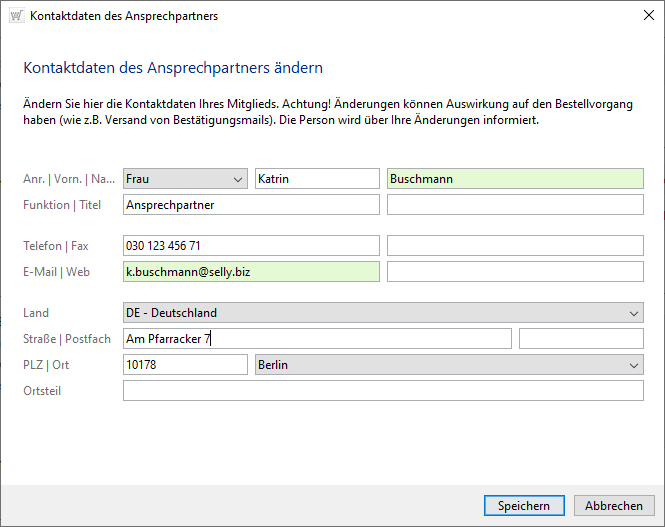Close the Kontaktdaten dialog window
Viewport: 665px width, 527px height.
[643, 16]
